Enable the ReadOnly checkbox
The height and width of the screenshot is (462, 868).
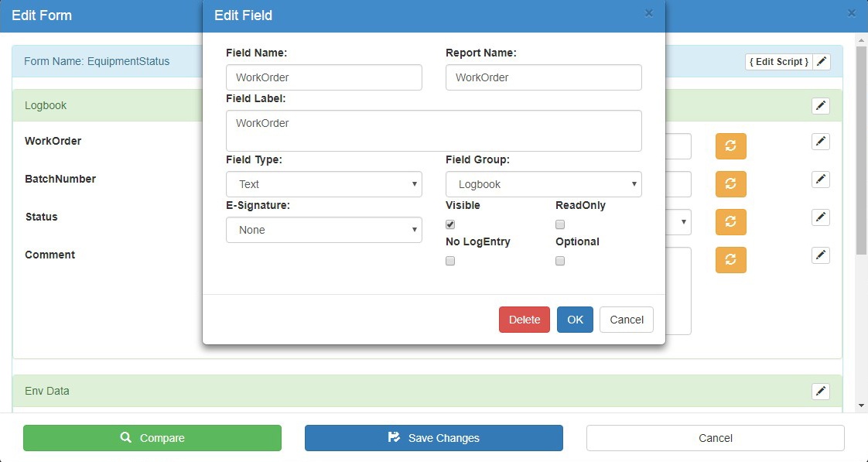[560, 224]
